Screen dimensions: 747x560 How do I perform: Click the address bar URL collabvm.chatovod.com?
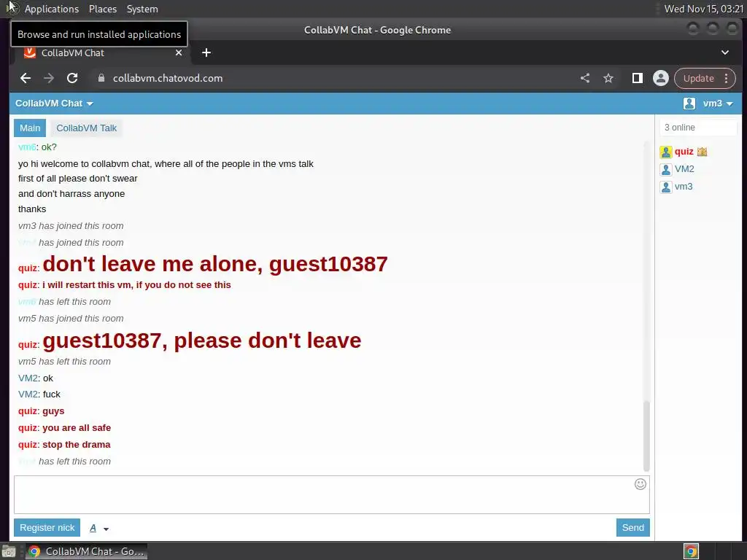click(x=168, y=78)
